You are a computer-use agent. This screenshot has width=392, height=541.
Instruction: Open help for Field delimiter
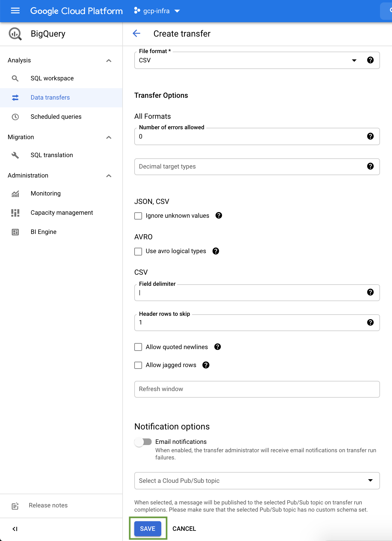click(x=370, y=292)
